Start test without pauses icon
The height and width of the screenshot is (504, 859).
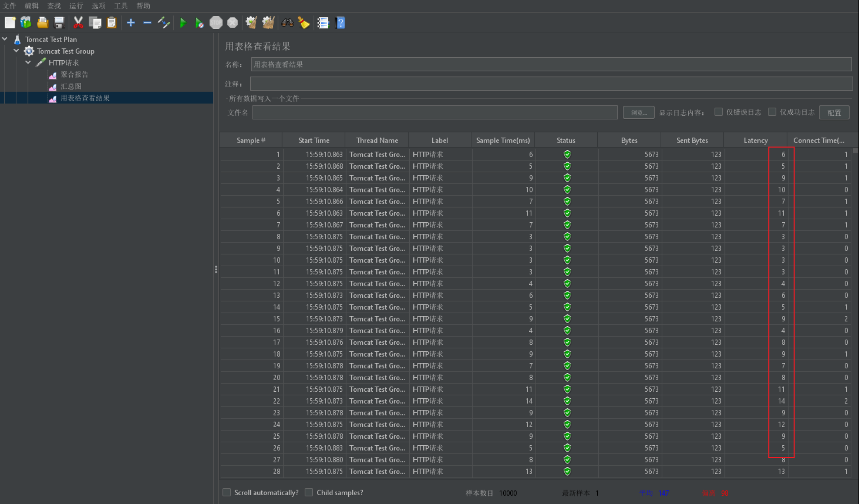(199, 23)
